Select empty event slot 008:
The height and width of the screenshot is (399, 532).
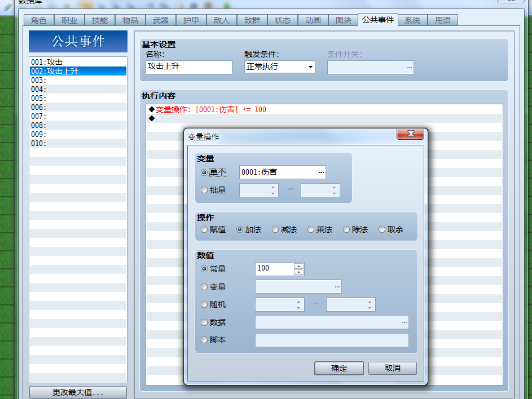click(78, 126)
